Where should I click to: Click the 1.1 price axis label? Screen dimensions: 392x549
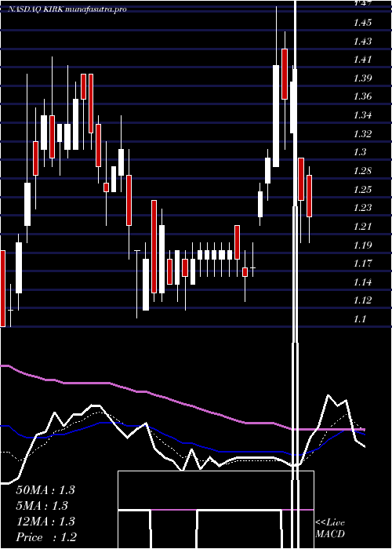[360, 318]
